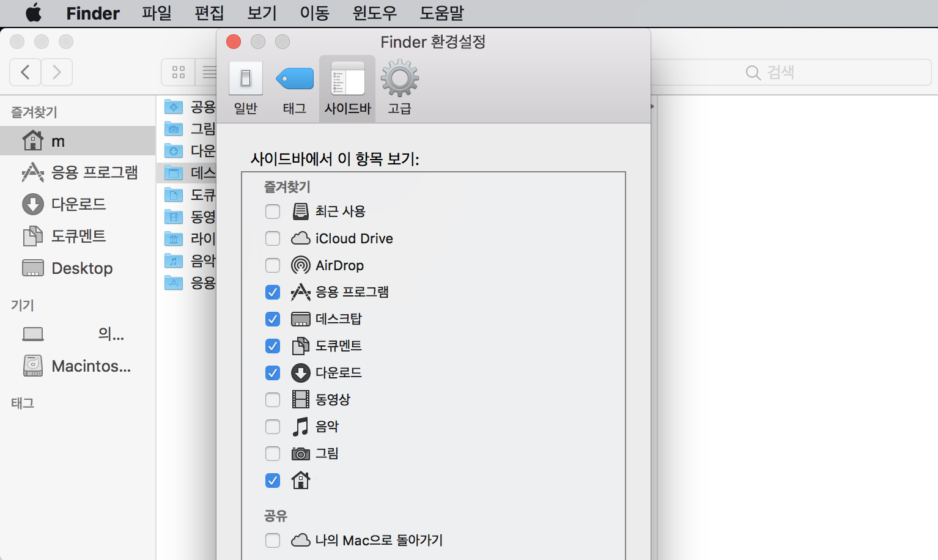Screen dimensions: 938x560
Task: Enable the iCloud Drive checkbox
Action: click(x=273, y=238)
